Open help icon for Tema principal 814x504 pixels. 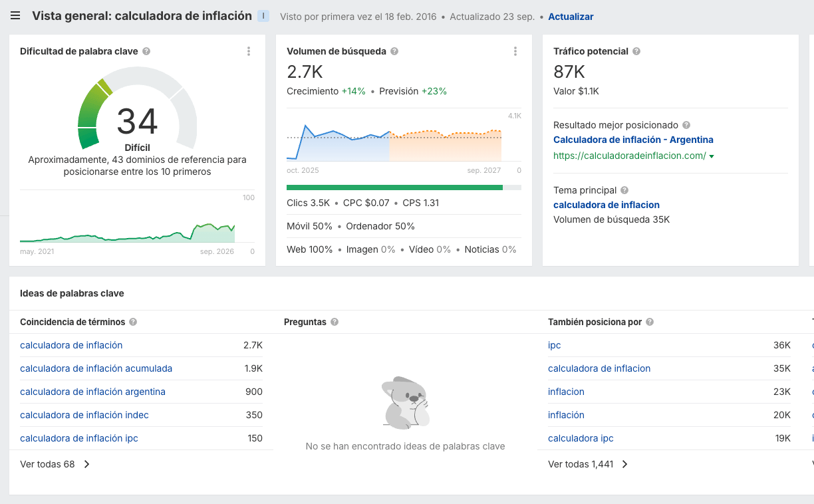[624, 190]
